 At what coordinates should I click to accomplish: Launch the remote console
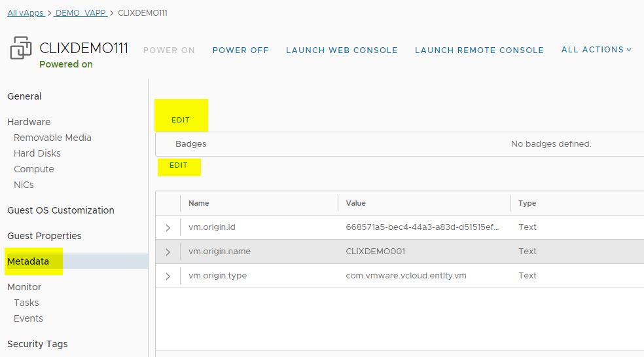tap(479, 50)
